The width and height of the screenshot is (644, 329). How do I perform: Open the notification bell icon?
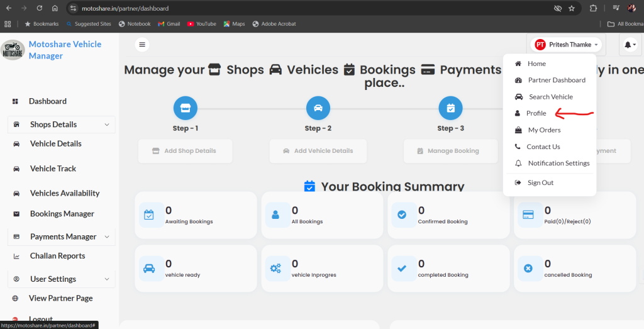[x=630, y=45]
